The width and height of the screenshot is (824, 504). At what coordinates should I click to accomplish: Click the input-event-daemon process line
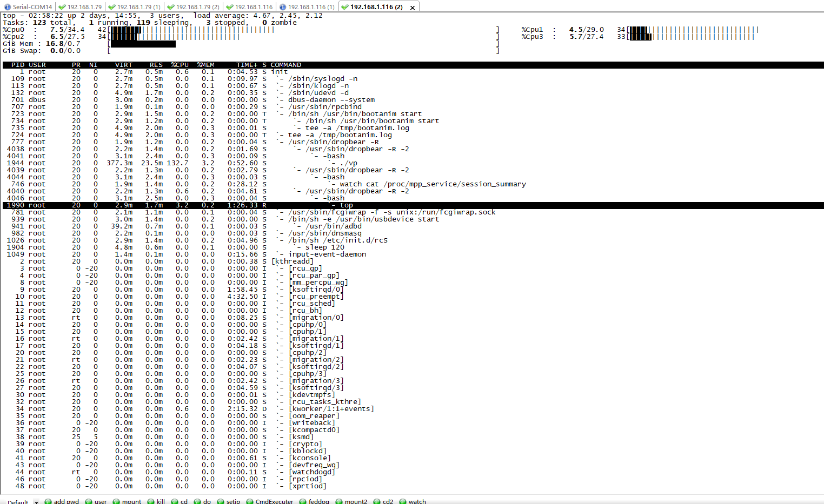pyautogui.click(x=413, y=254)
